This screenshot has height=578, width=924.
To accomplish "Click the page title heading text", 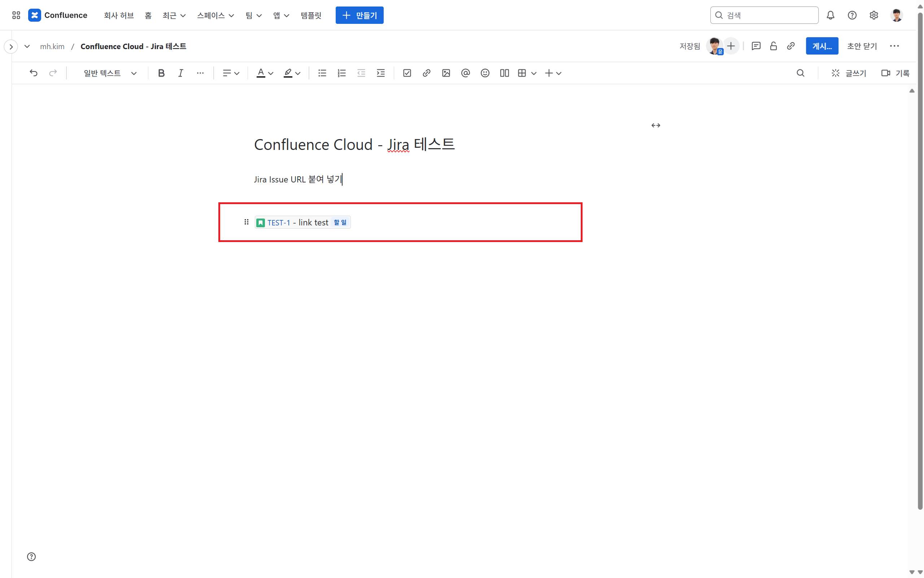I will tap(354, 144).
